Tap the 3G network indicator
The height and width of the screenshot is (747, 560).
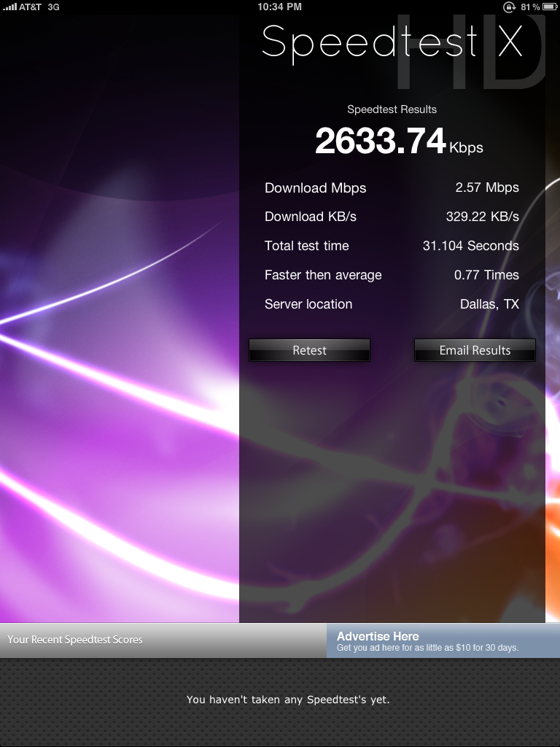tap(53, 7)
